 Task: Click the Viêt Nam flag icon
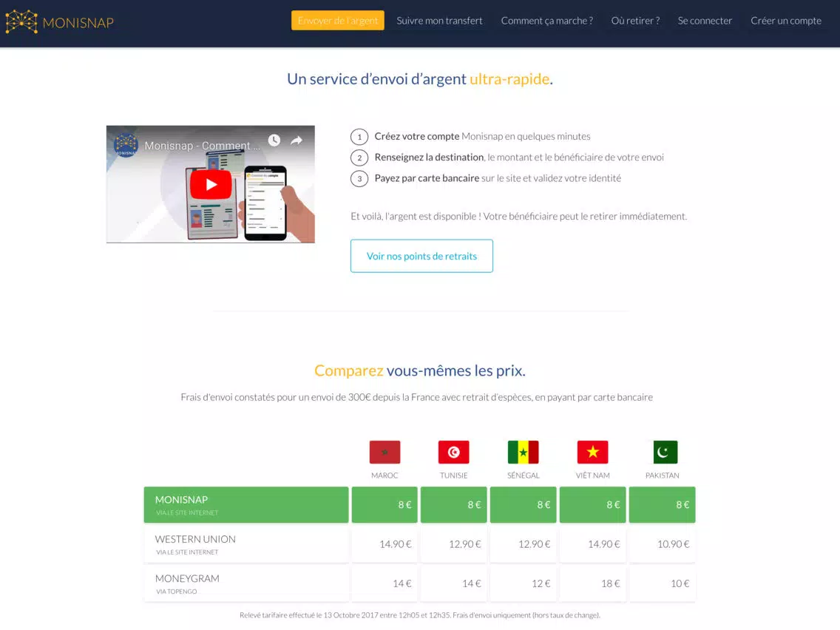coord(592,452)
